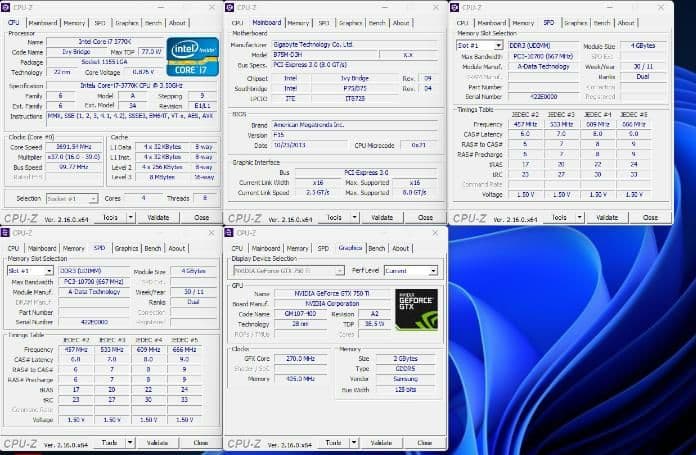Expand Tools arrow in the Graphics window
Image resolution: width=696 pixels, height=455 pixels.
point(354,443)
